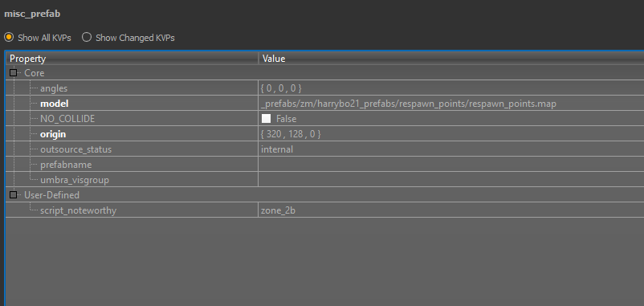Click the Property column header
Viewport: 644px width, 306px height.
[132, 59]
